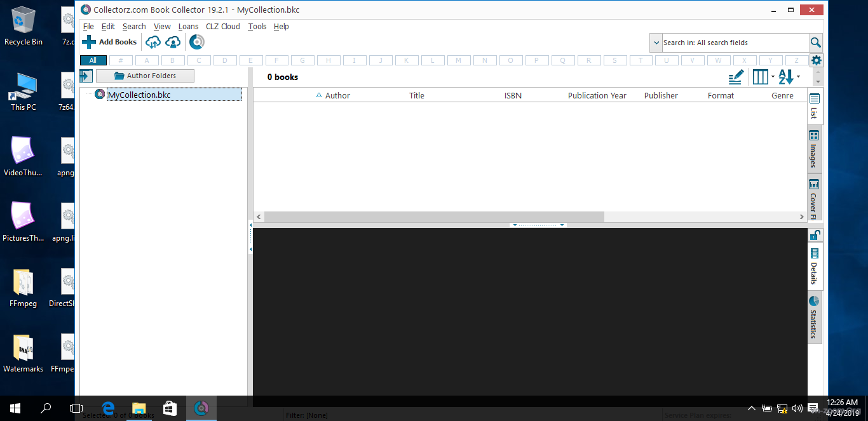
Task: Select the FFmpeg folder on desktop
Action: point(24,289)
